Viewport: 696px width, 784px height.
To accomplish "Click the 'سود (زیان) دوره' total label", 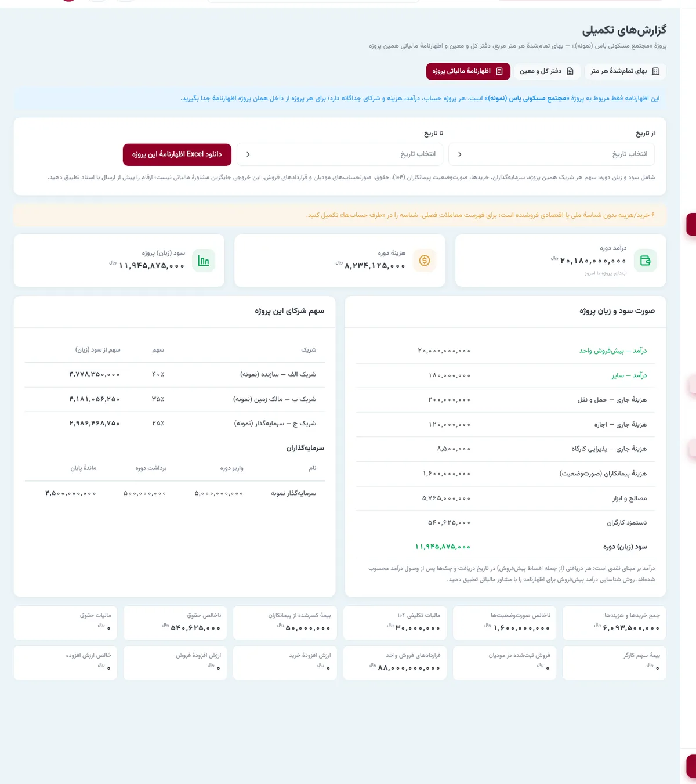I will pyautogui.click(x=625, y=547).
